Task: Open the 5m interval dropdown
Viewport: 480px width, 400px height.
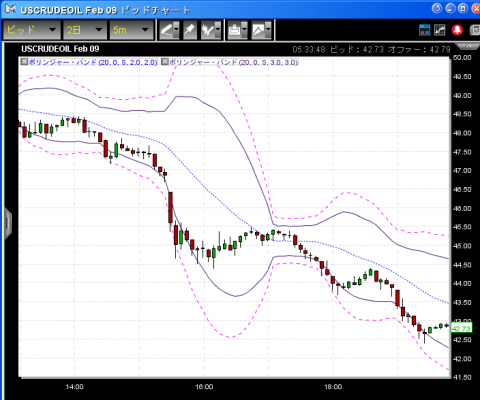Action: tap(131, 30)
